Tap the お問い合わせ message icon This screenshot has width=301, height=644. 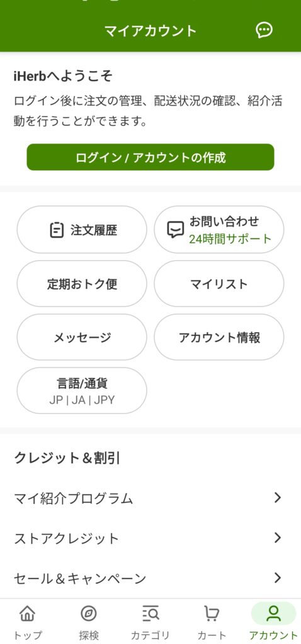[176, 230]
